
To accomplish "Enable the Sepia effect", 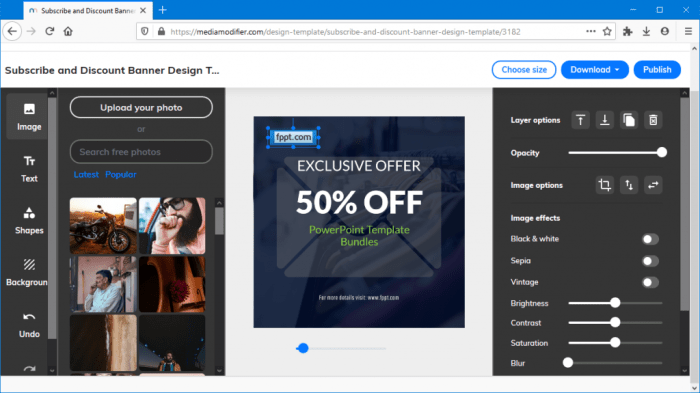I will tap(650, 261).
